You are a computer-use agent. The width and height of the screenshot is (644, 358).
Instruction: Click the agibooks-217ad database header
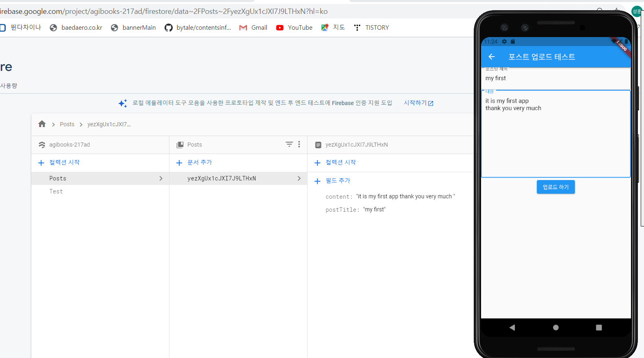coord(70,145)
